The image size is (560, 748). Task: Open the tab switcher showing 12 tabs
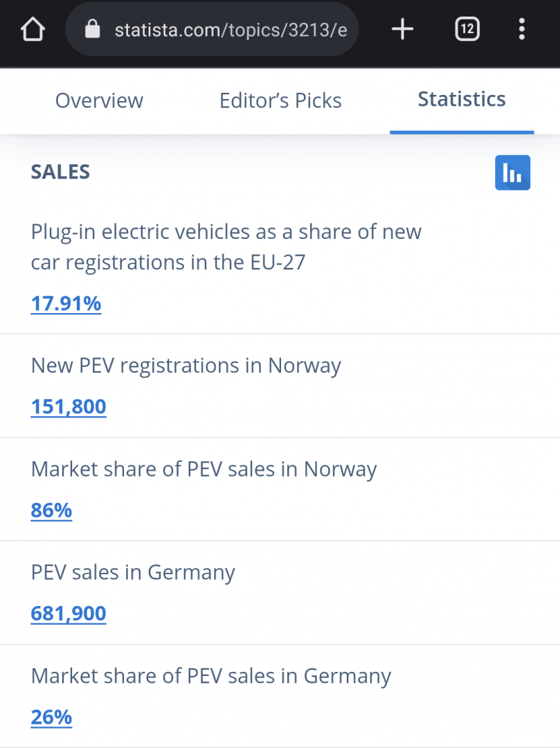(467, 29)
